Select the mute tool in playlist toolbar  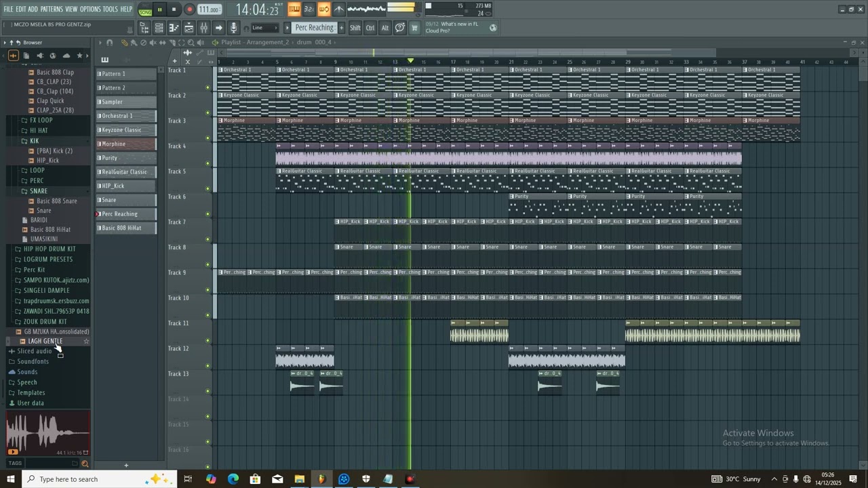(153, 42)
